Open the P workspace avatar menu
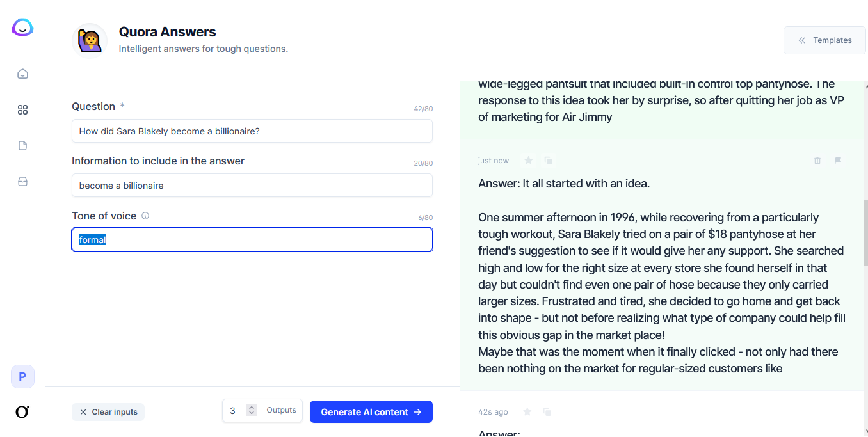This screenshot has width=868, height=437. 22,377
